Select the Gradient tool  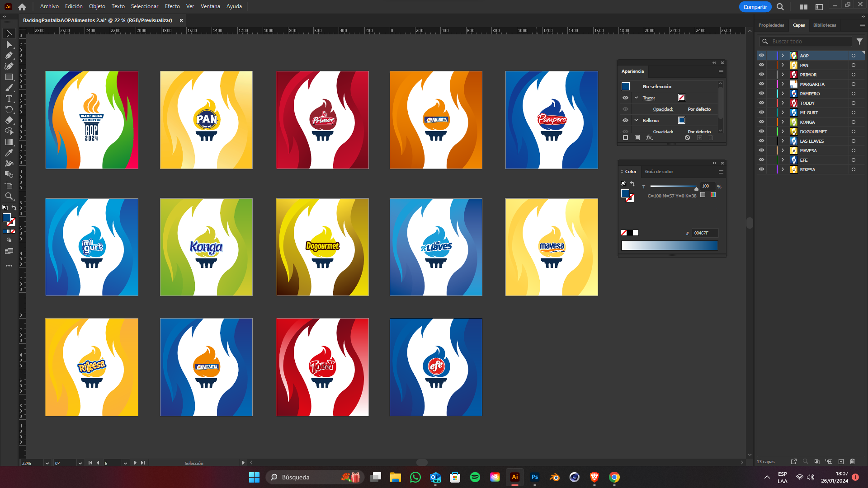(x=9, y=142)
